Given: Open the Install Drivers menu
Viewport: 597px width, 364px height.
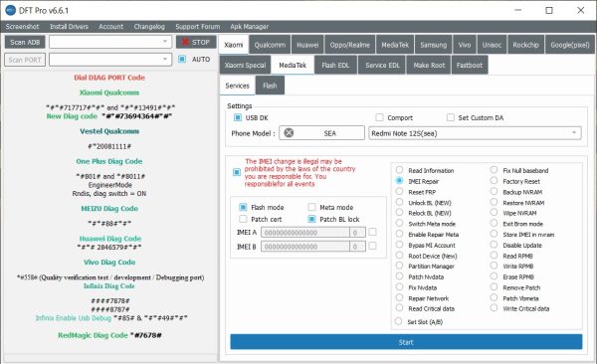Looking at the screenshot, I should (x=69, y=27).
